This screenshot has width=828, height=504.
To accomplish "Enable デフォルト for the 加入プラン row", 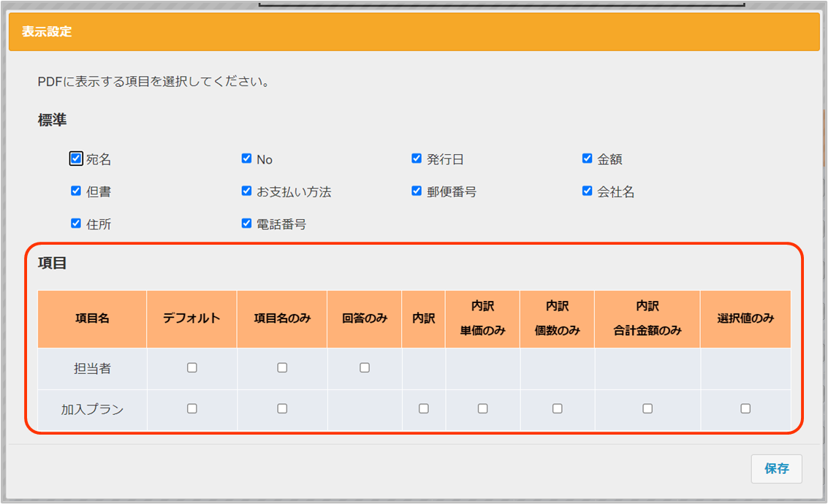I will point(191,409).
